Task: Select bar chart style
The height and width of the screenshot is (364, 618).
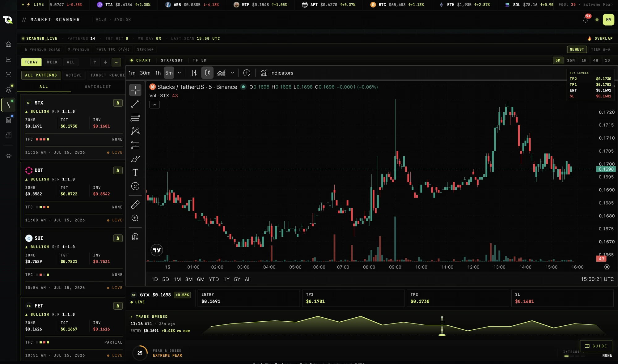Action: click(x=194, y=73)
